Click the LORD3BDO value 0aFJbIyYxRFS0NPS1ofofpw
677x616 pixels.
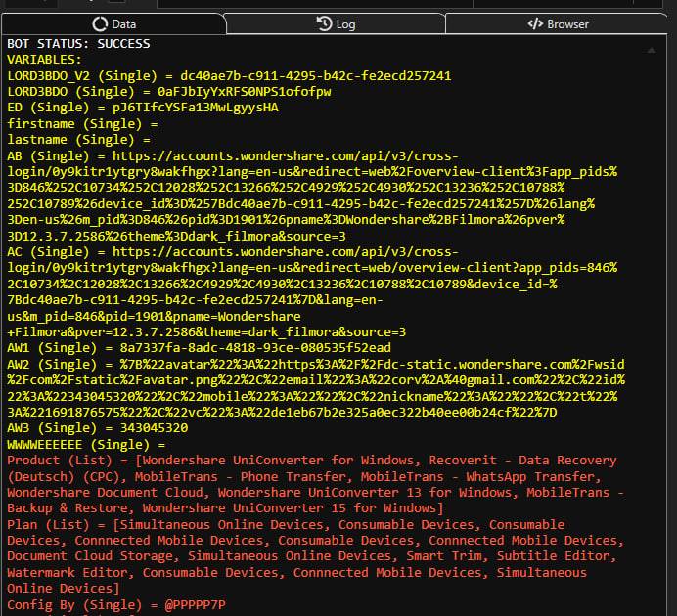pyautogui.click(x=244, y=92)
